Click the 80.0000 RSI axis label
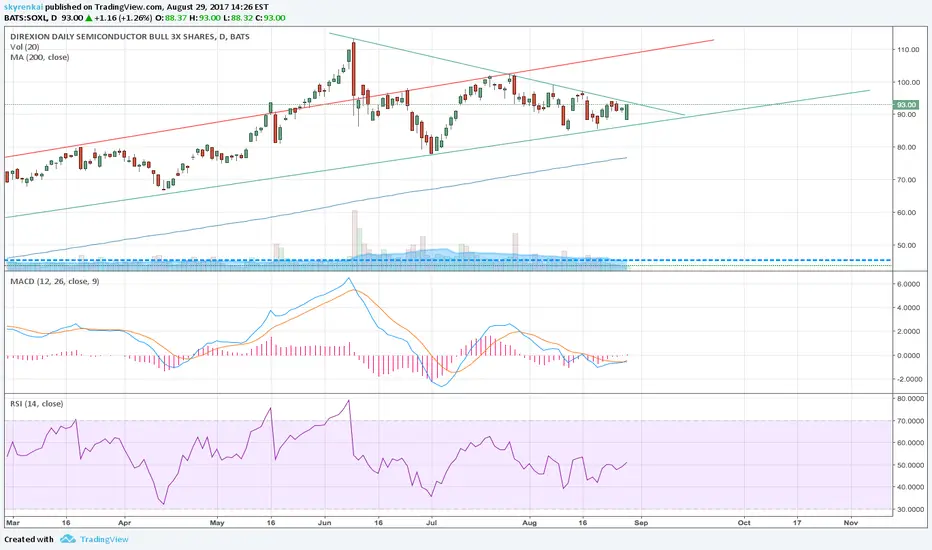The width and height of the screenshot is (932, 550). pos(910,399)
